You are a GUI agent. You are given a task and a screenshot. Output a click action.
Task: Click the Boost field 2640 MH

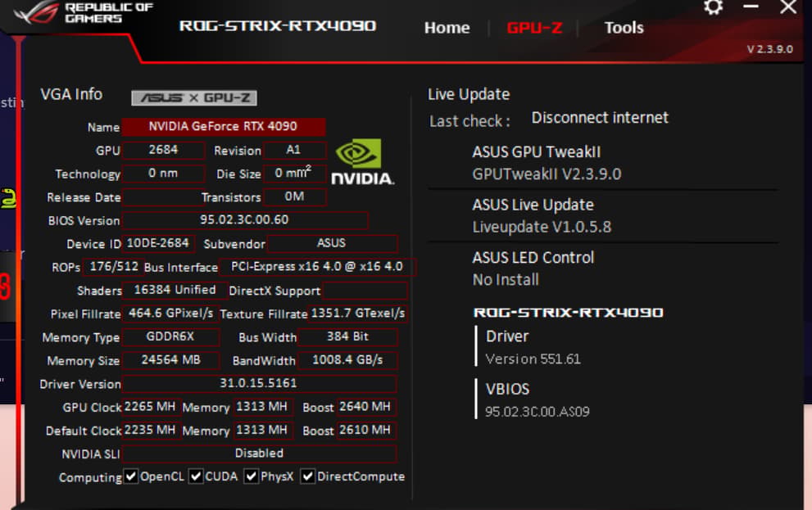coord(366,407)
